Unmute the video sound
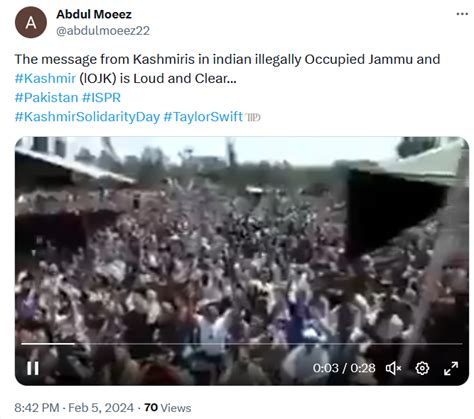474x419 pixels. click(393, 368)
